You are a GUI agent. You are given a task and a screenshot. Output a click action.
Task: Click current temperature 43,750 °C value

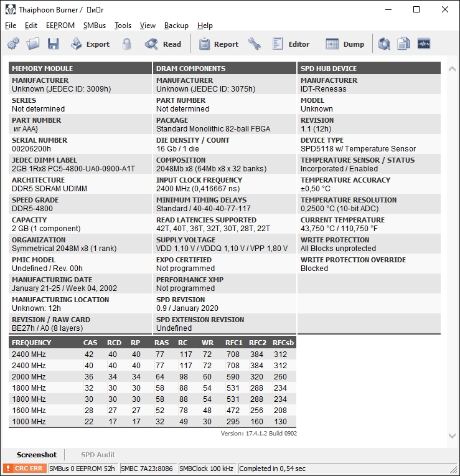(x=339, y=229)
